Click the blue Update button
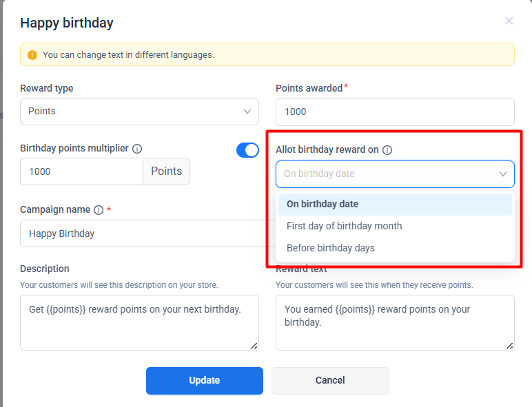Viewport: 532px width, 407px height. pyautogui.click(x=204, y=380)
